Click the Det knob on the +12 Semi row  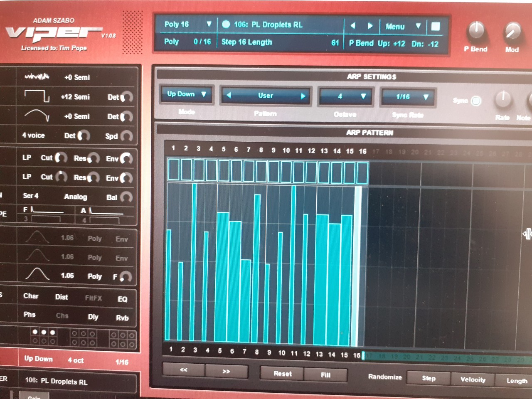pyautogui.click(x=126, y=97)
